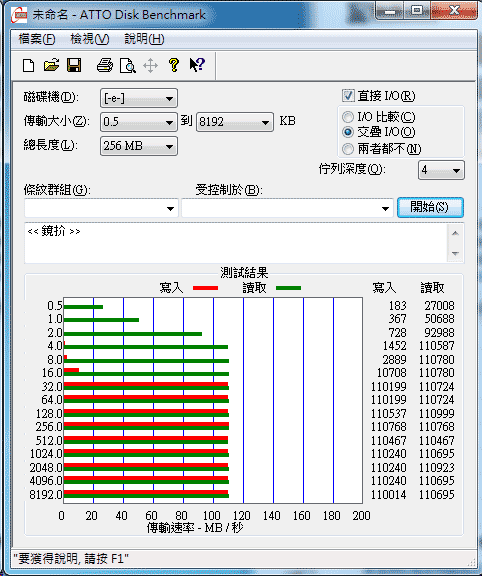
Task: Open About help question mark icon
Action: [x=174, y=65]
